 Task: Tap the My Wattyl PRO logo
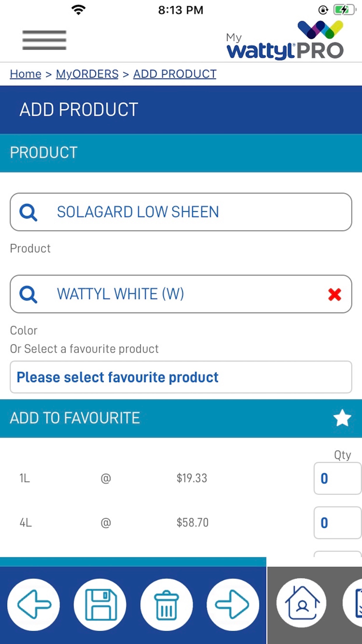click(285, 40)
